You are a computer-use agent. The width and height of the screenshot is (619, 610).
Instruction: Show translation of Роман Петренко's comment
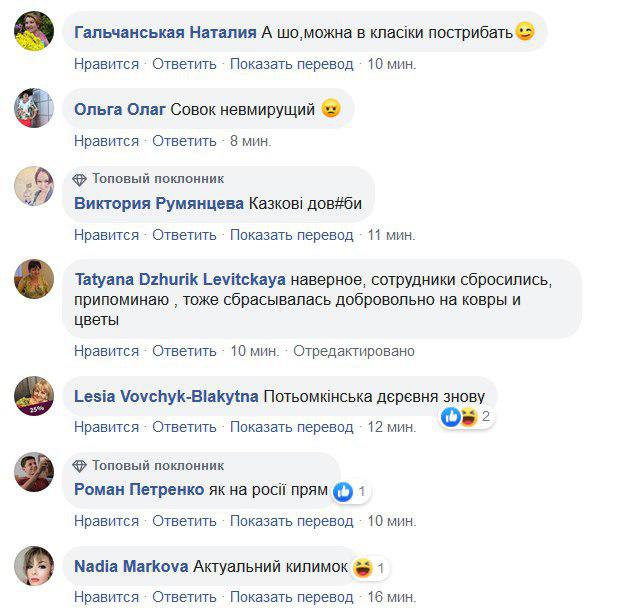click(291, 521)
